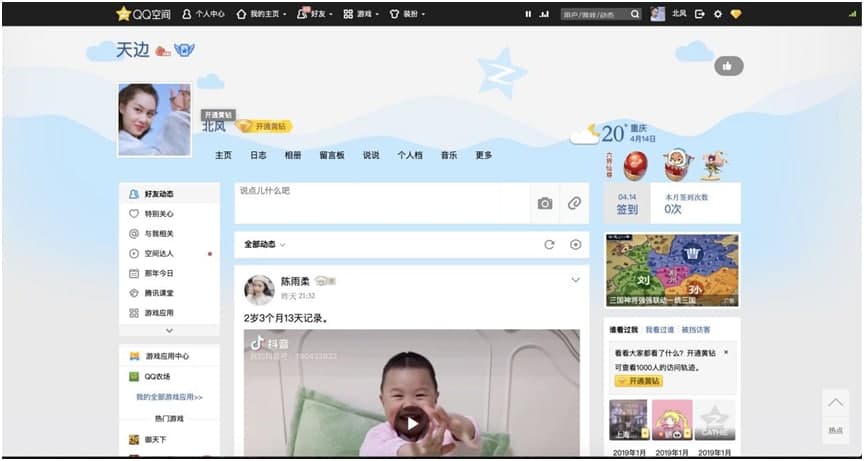
Task: Open the 个人档 tab
Action: click(410, 155)
